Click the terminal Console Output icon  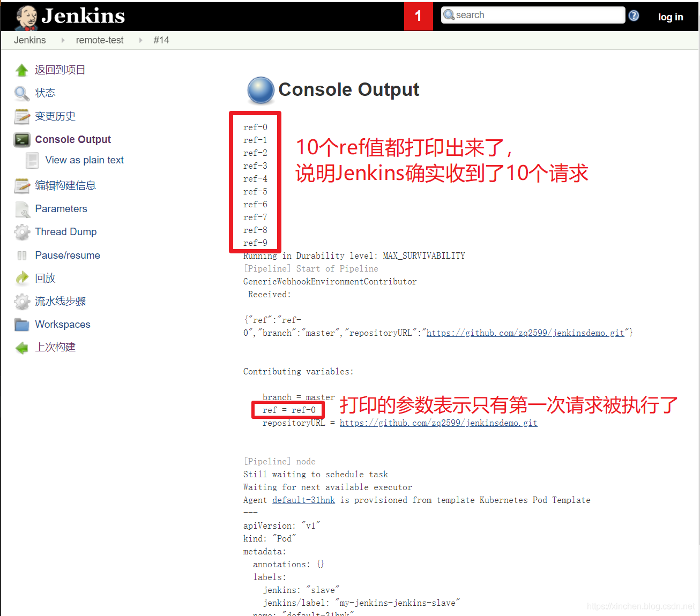pyautogui.click(x=22, y=140)
